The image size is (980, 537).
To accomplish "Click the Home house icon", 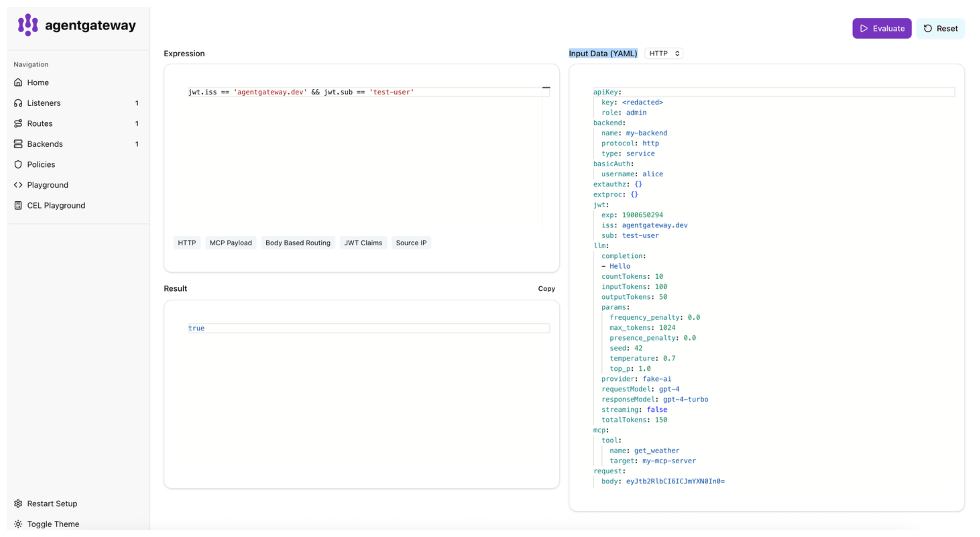I will click(x=18, y=83).
